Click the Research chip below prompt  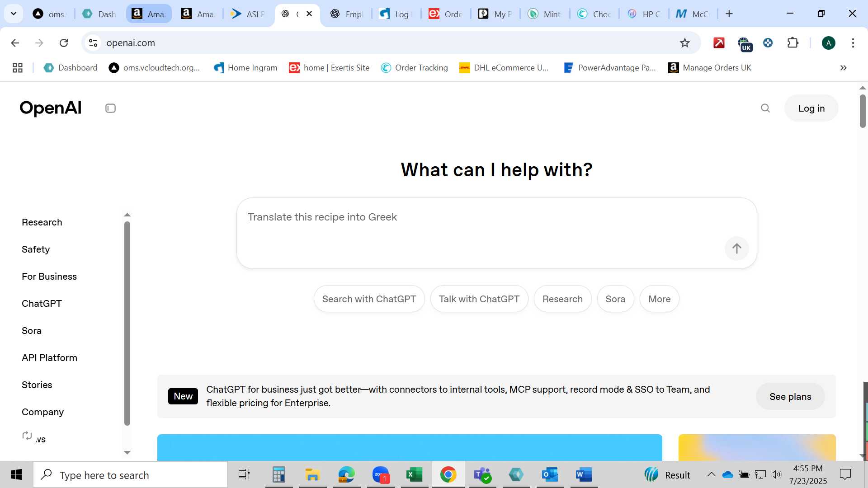click(562, 299)
